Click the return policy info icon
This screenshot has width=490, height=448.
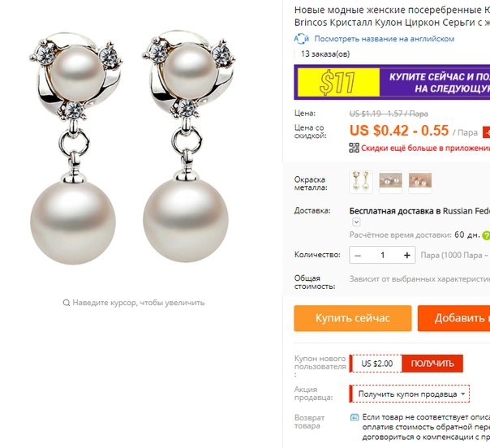click(x=355, y=417)
